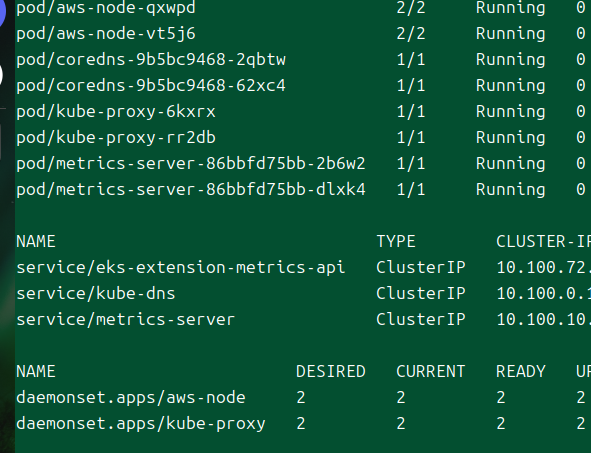
Task: Click TYPE column header
Action: (x=396, y=242)
